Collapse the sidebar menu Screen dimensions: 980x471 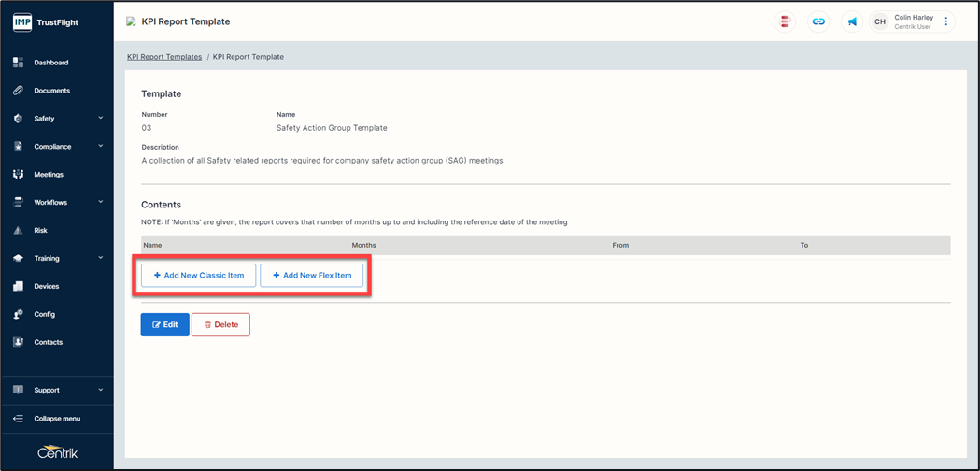point(56,419)
